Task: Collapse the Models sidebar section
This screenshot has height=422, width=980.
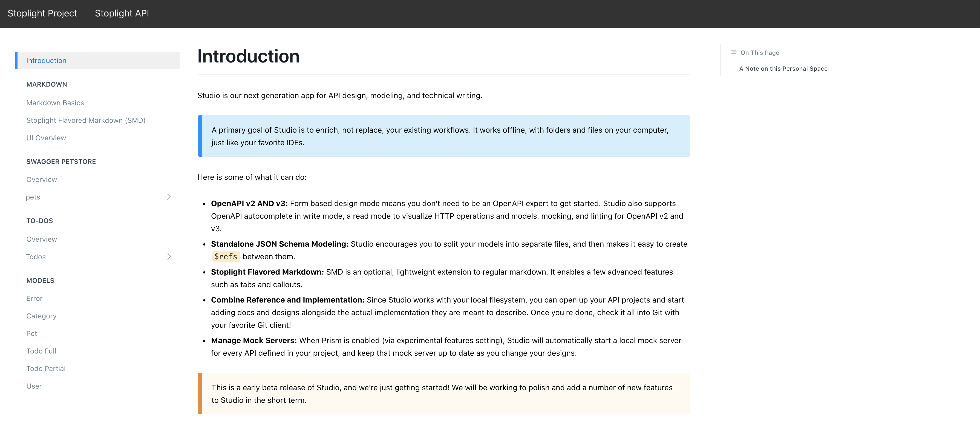Action: coord(39,280)
